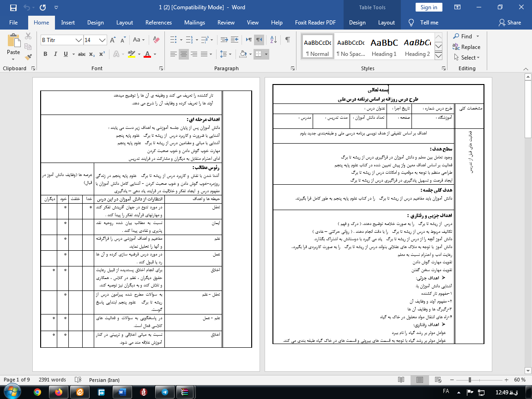This screenshot has height=399, width=532.
Task: Open the Review tab
Action: 226,22
